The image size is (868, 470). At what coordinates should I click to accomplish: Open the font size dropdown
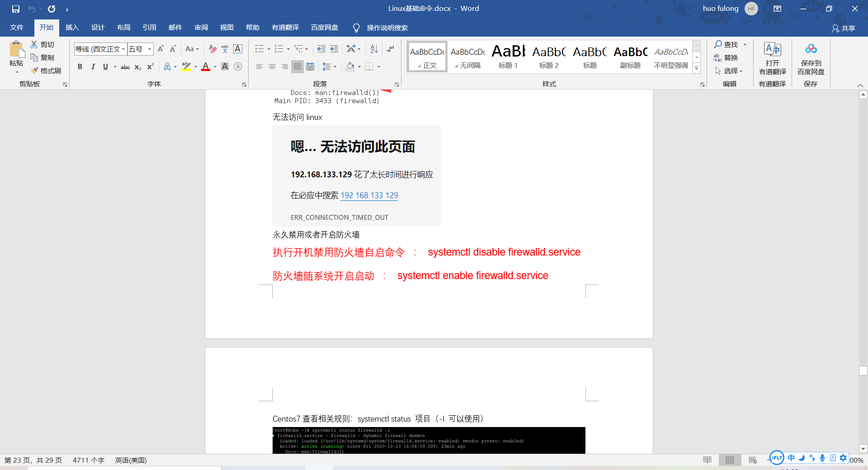point(149,48)
